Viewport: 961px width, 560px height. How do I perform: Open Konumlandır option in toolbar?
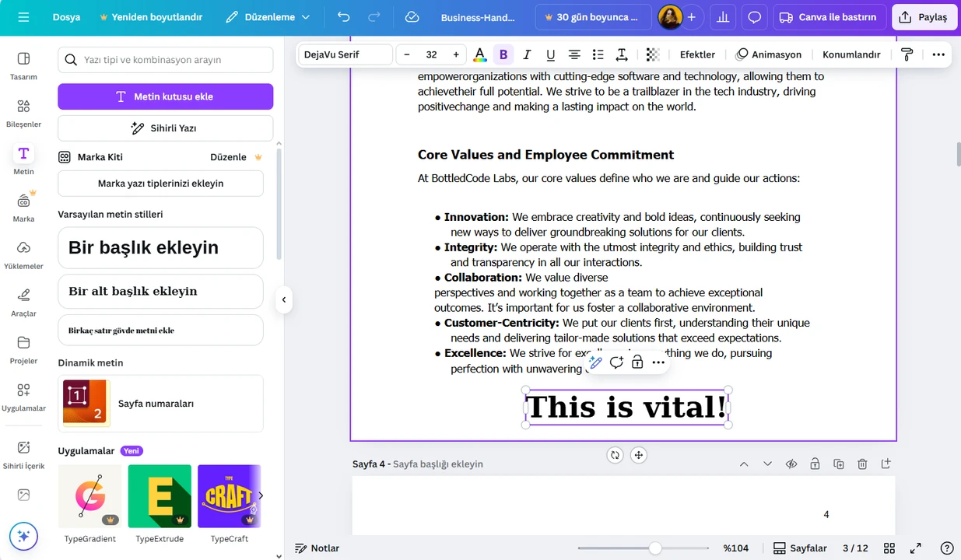pyautogui.click(x=851, y=54)
